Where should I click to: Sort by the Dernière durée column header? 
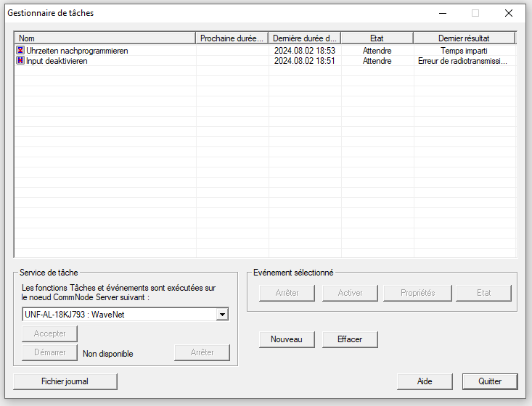point(304,38)
